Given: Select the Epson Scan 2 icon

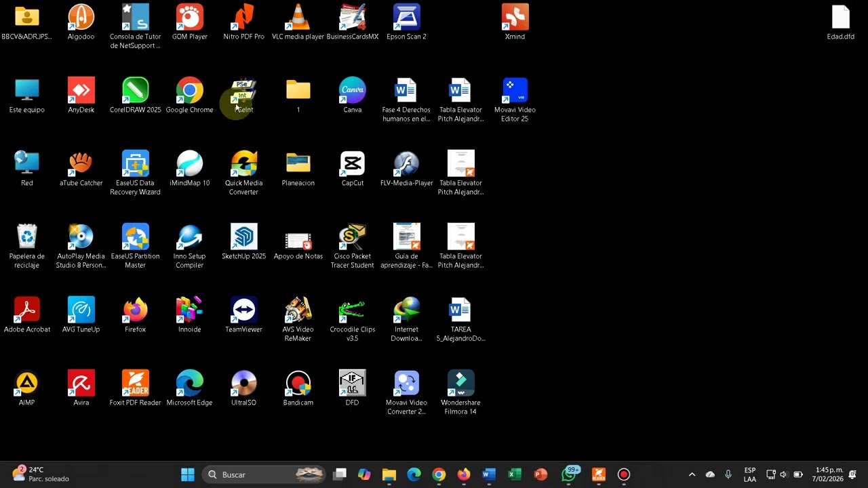Looking at the screenshot, I should click(x=406, y=17).
